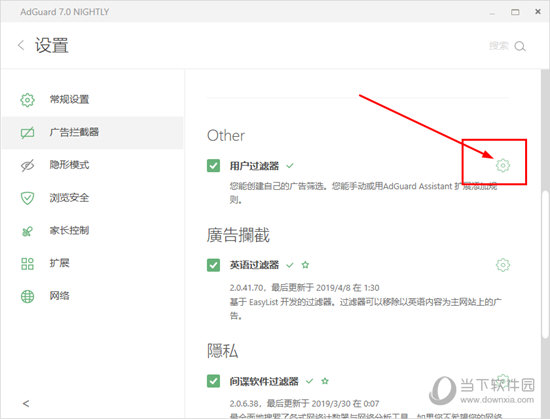The height and width of the screenshot is (419, 550).
Task: Click the 隐形模式 crossed eye icon
Action: [x=27, y=165]
